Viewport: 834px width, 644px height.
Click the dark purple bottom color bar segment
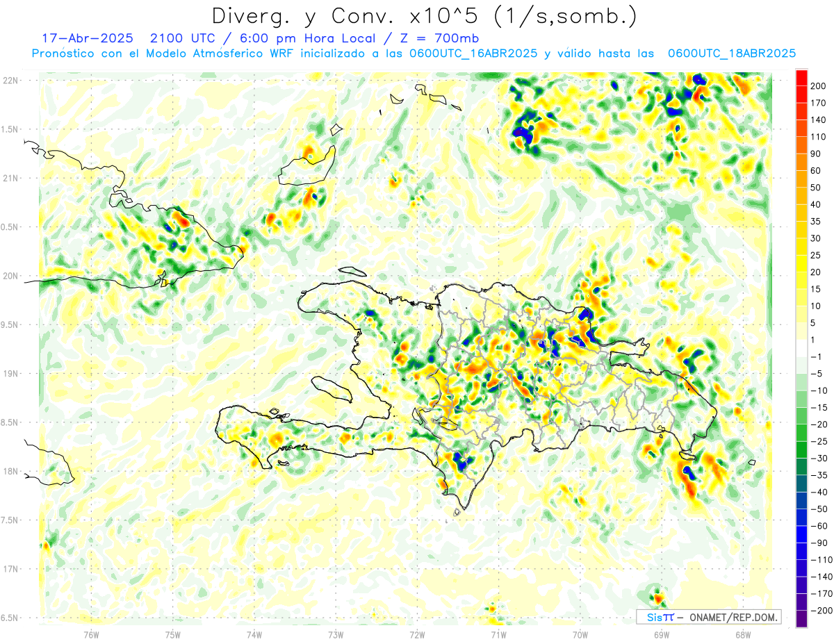click(x=801, y=618)
